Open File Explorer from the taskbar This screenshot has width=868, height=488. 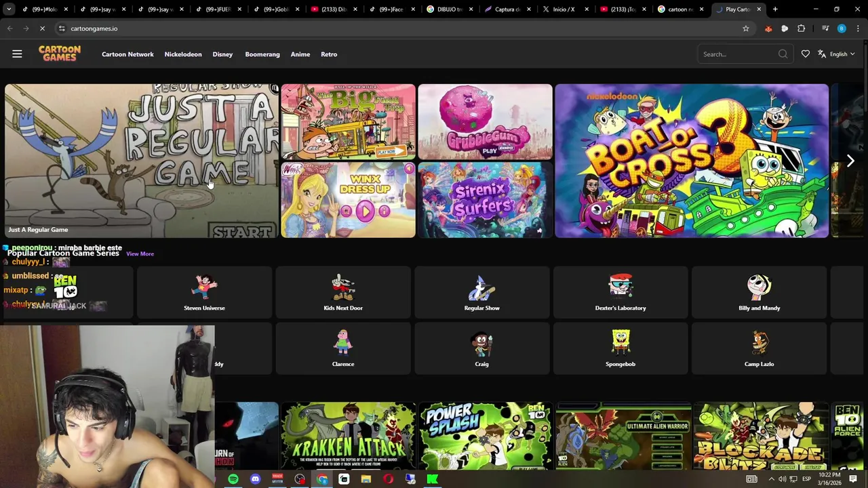pyautogui.click(x=366, y=479)
